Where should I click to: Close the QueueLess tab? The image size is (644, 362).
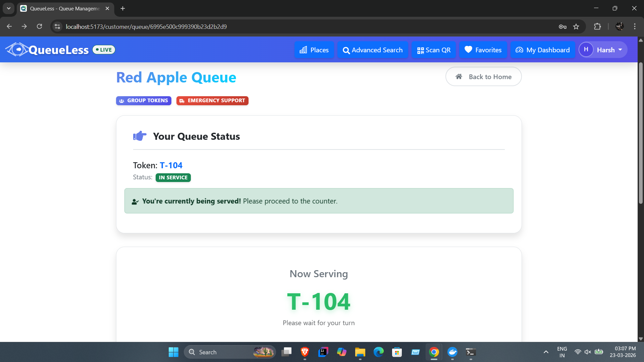107,8
